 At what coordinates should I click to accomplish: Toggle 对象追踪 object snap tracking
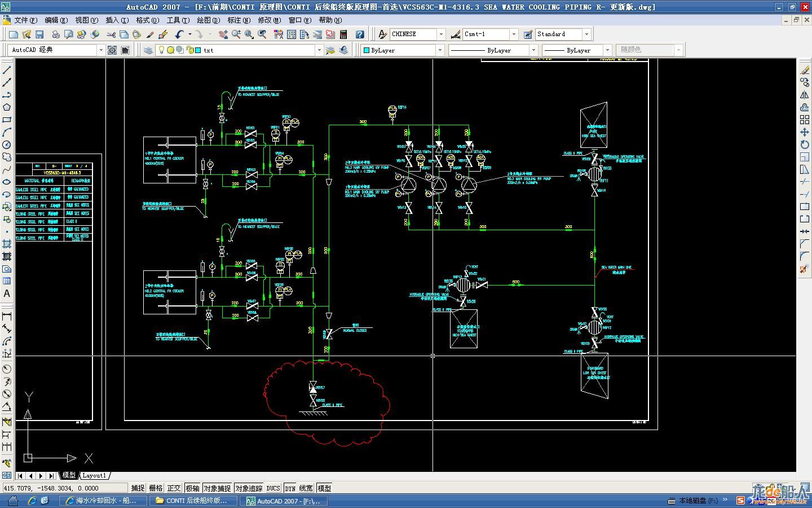[x=249, y=488]
